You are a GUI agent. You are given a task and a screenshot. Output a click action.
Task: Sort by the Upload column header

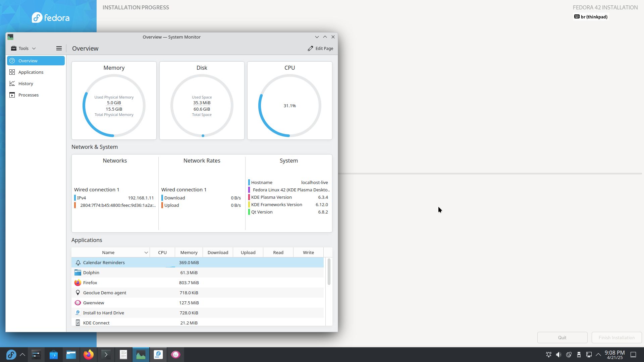point(248,252)
